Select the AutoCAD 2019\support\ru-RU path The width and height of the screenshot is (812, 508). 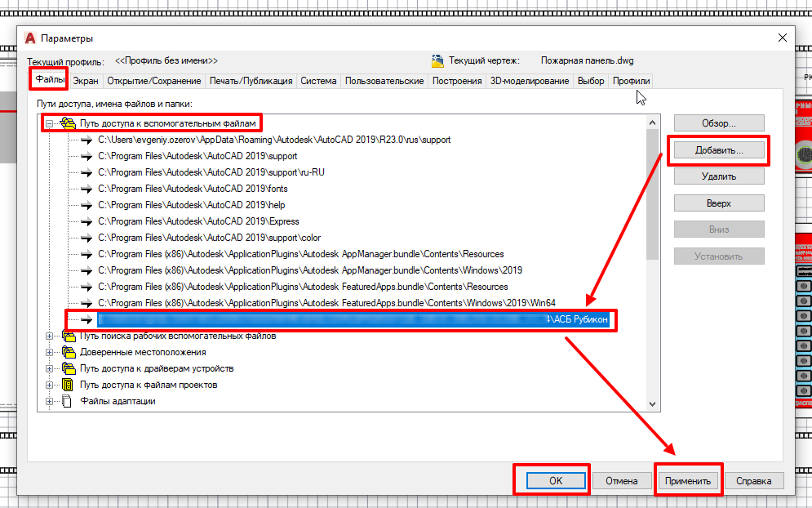tap(211, 172)
